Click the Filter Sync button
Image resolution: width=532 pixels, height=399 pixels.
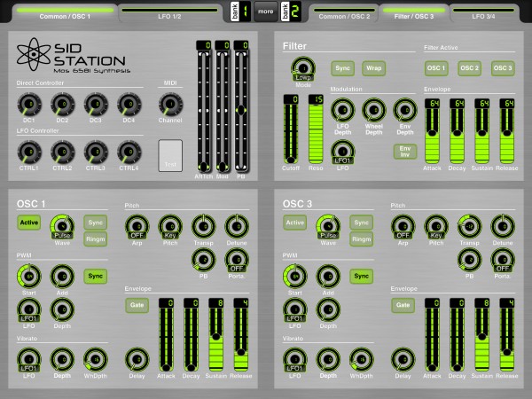[342, 68]
